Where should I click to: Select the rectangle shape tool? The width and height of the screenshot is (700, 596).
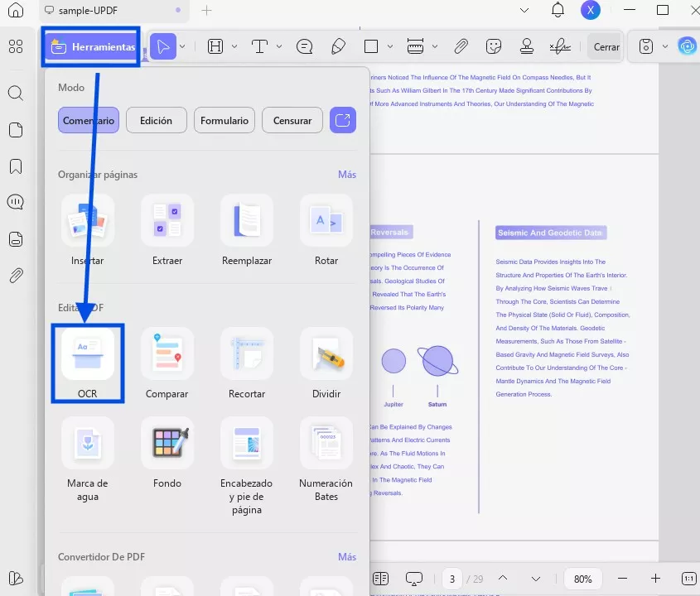click(371, 46)
